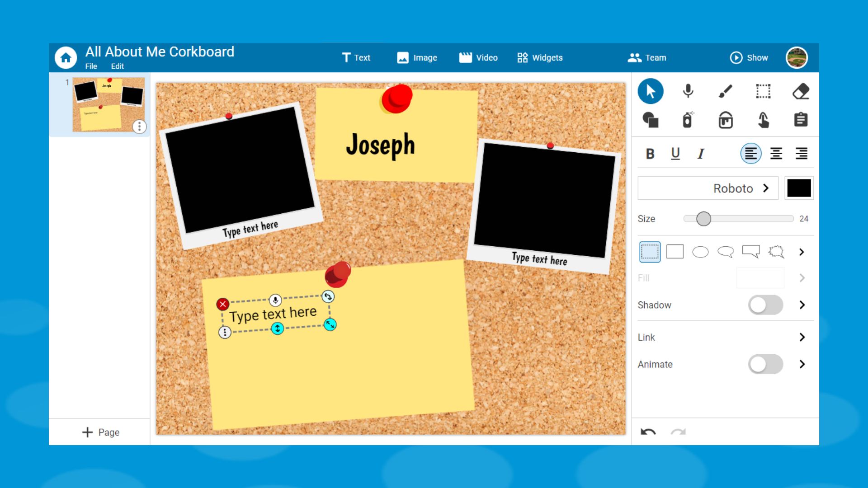Screen dimensions: 868x488
Task: Enable the Animate toggle
Action: (x=765, y=364)
